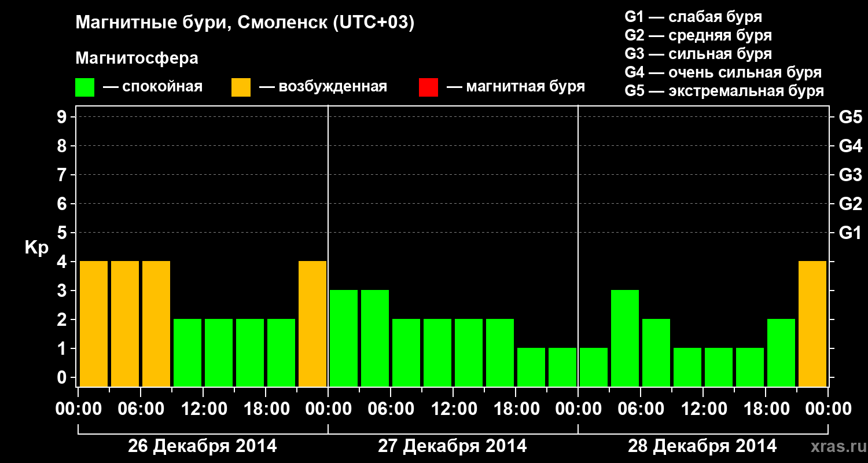Click the green 'спокойная' legend swatch

[85, 87]
